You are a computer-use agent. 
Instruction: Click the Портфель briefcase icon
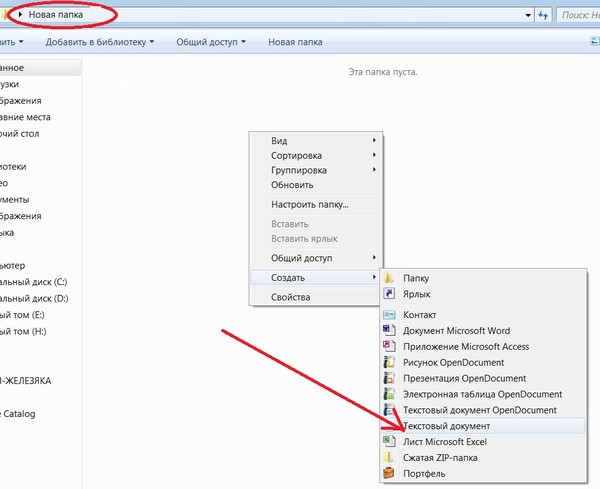click(x=390, y=474)
